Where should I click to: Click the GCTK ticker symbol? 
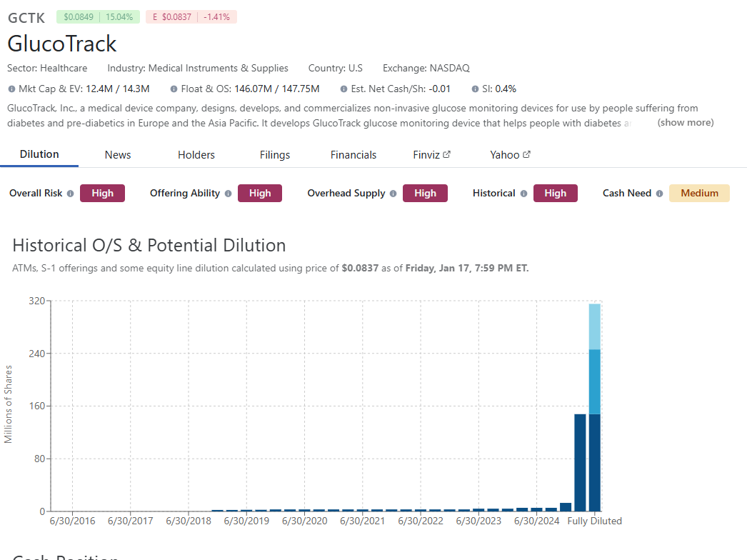26,18
